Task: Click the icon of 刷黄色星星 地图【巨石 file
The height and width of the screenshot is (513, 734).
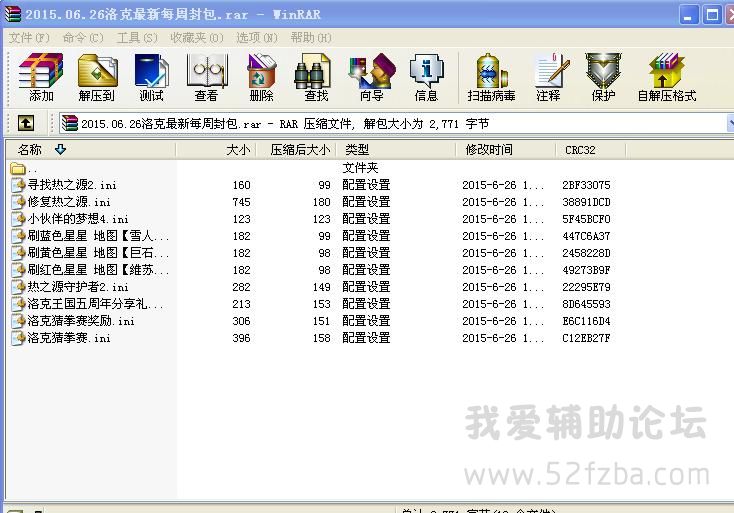Action: point(18,253)
